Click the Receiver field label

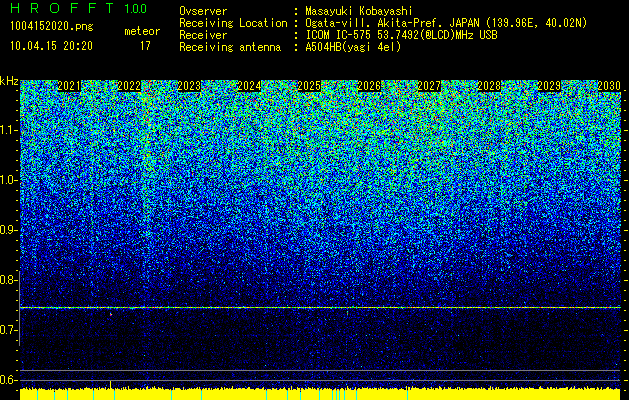(x=203, y=35)
